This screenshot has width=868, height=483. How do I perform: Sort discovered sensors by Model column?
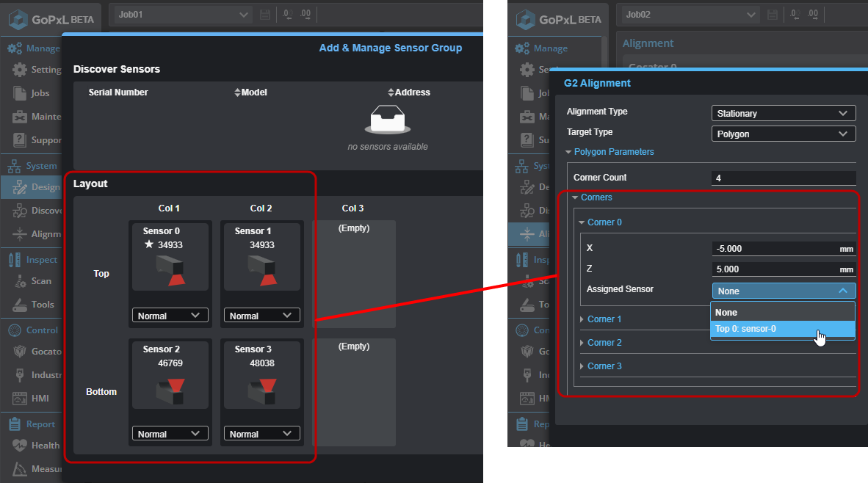(x=250, y=92)
